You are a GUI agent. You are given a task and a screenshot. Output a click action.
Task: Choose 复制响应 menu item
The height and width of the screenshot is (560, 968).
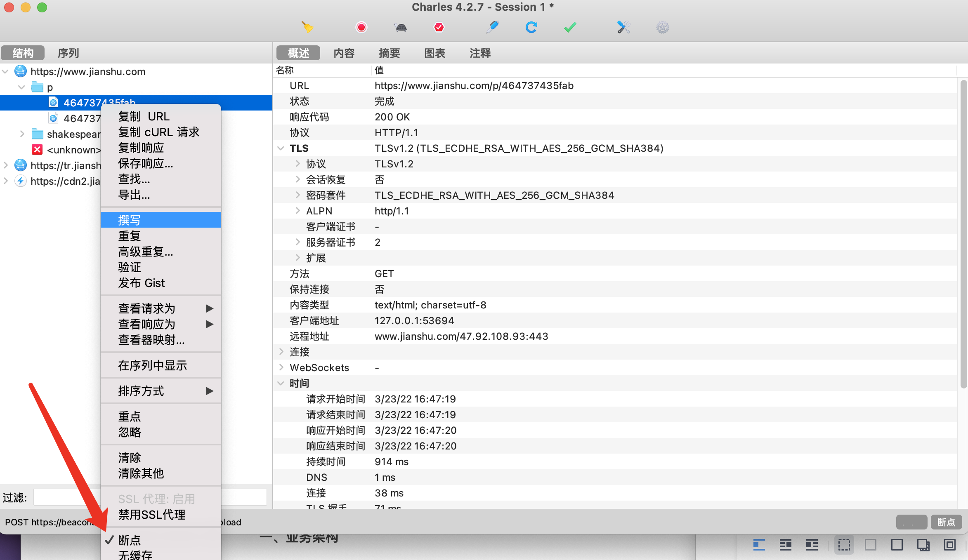(x=161, y=148)
